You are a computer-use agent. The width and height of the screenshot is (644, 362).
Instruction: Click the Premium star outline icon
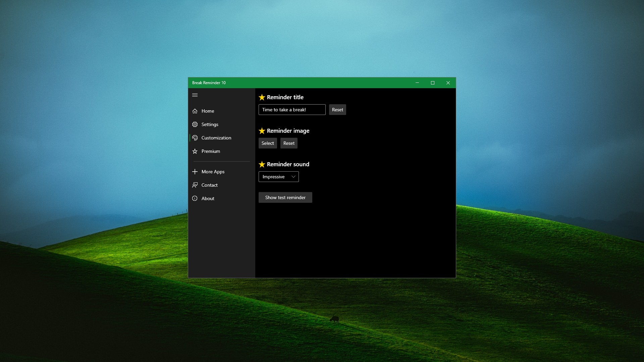click(x=195, y=151)
